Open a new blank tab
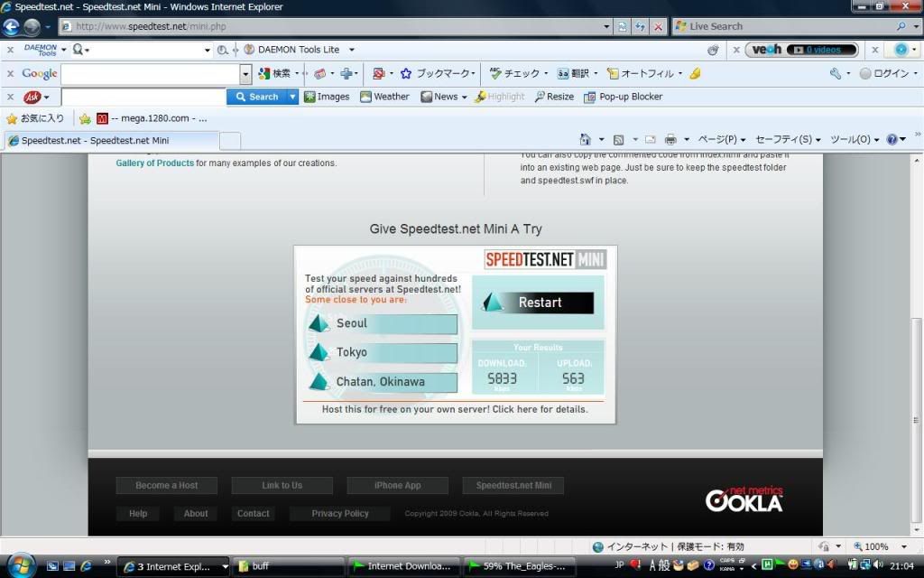The width and height of the screenshot is (924, 578). 230,141
